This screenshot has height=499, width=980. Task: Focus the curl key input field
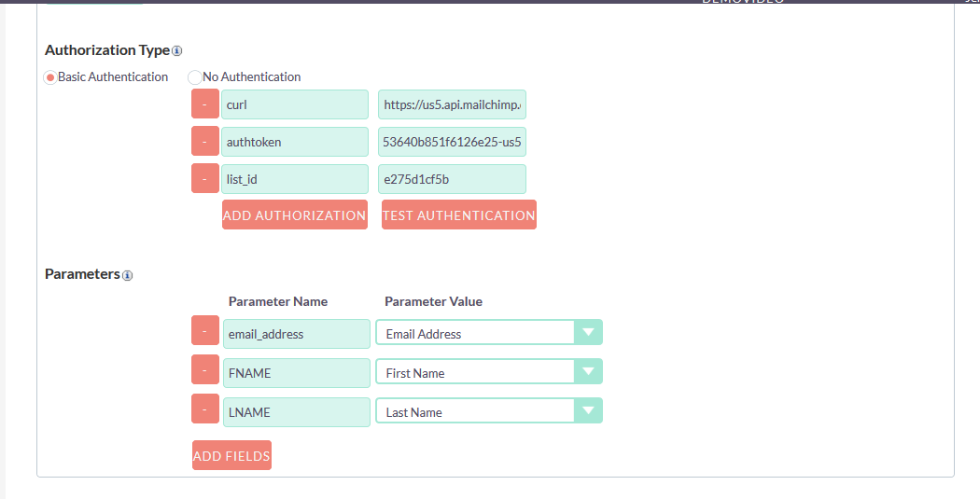coord(295,104)
